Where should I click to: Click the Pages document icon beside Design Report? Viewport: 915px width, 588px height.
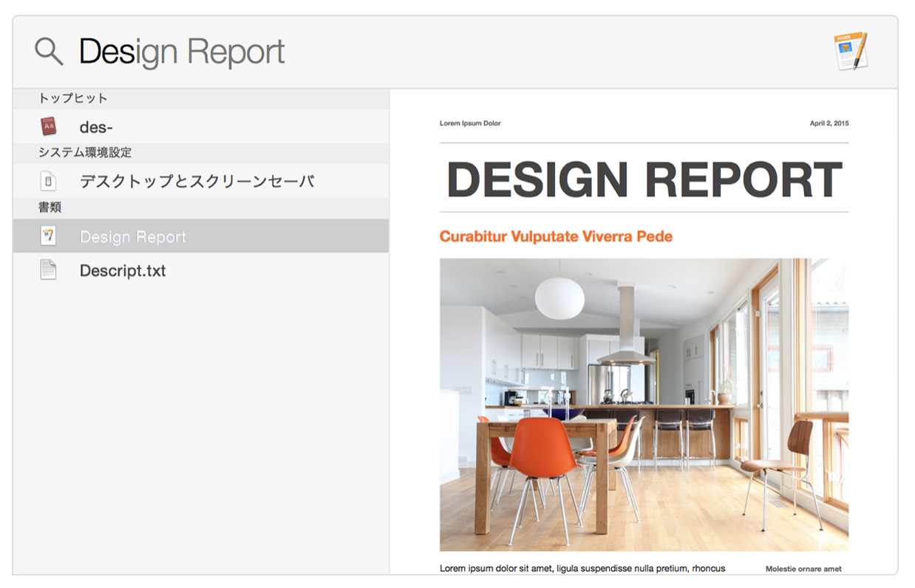coord(48,236)
